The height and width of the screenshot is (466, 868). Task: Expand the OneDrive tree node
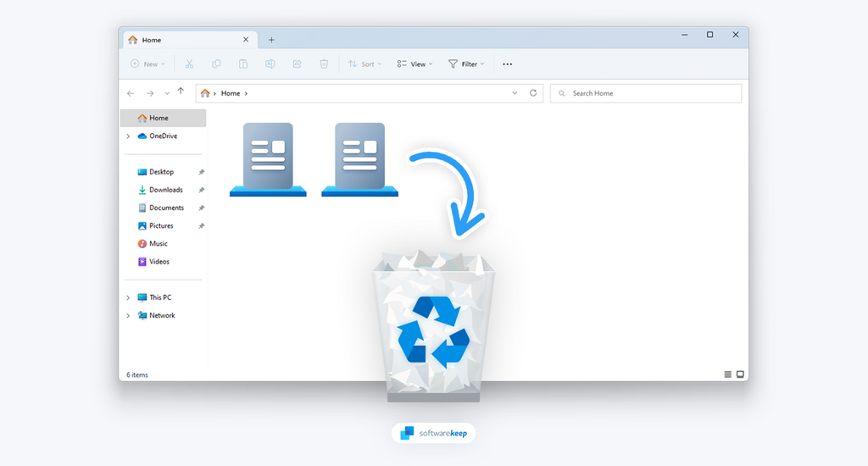click(128, 136)
